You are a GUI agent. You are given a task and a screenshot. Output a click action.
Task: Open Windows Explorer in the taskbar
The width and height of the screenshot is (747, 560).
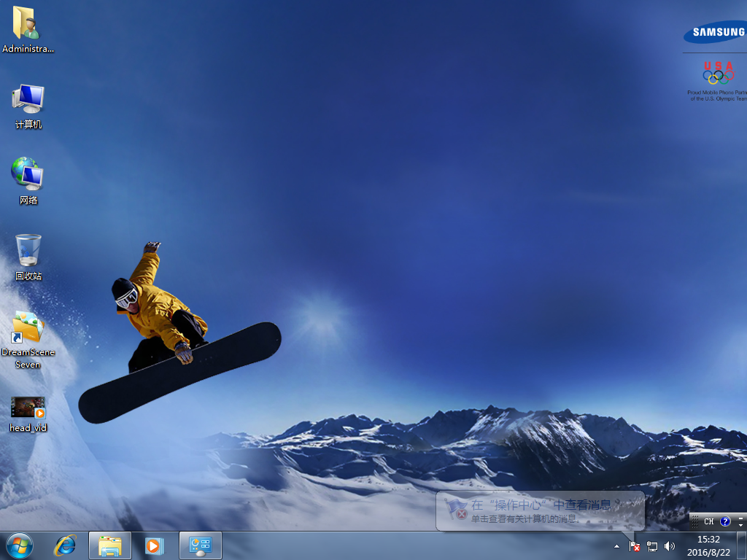[110, 545]
